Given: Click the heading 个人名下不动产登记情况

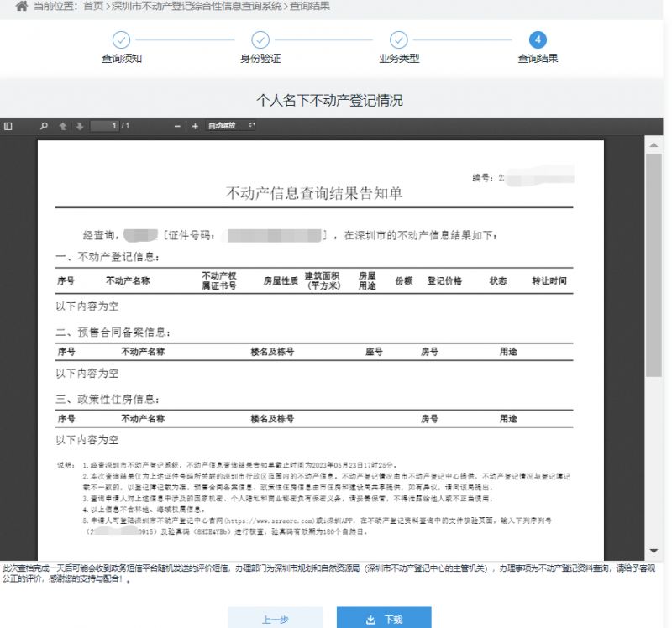Looking at the screenshot, I should tap(329, 100).
